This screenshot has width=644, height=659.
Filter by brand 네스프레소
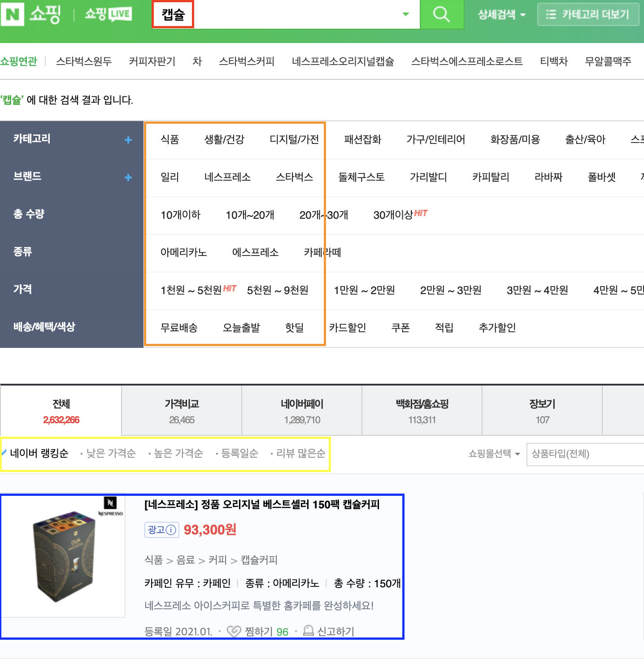tap(227, 177)
